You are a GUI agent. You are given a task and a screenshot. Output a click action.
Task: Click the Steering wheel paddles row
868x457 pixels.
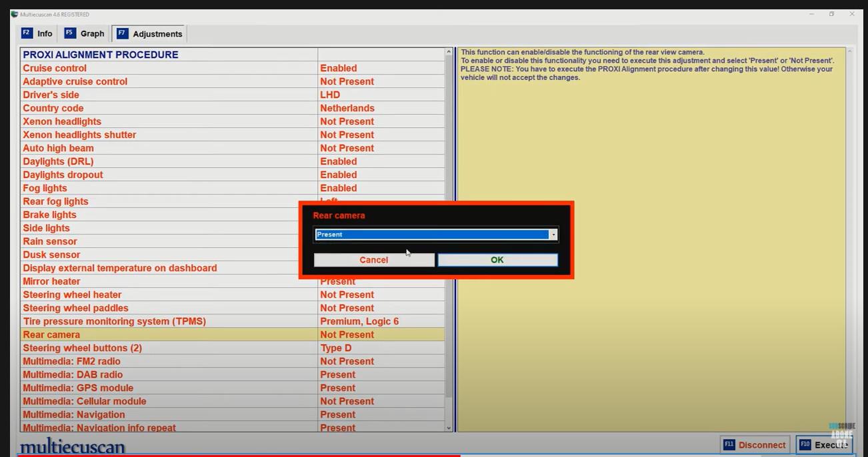click(x=233, y=308)
